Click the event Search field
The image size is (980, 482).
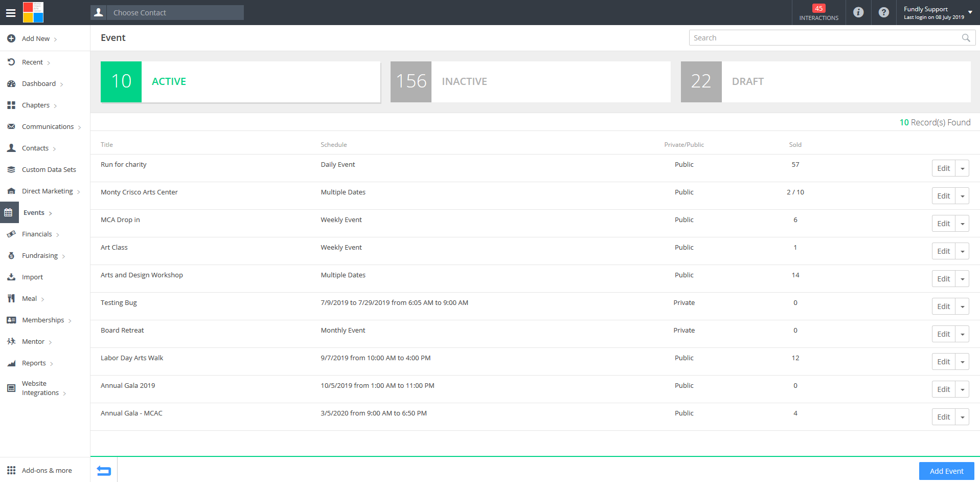point(832,38)
